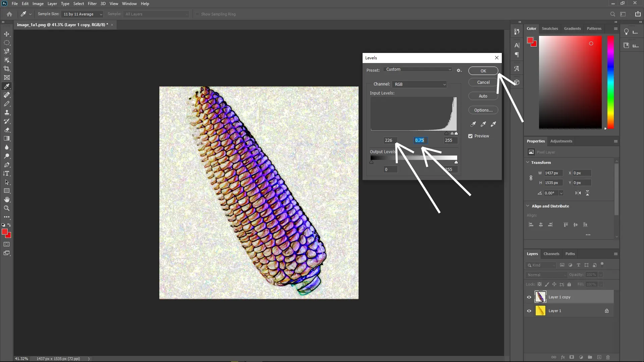Viewport: 644px width, 362px height.
Task: Select the Hand tool
Action: click(7, 199)
